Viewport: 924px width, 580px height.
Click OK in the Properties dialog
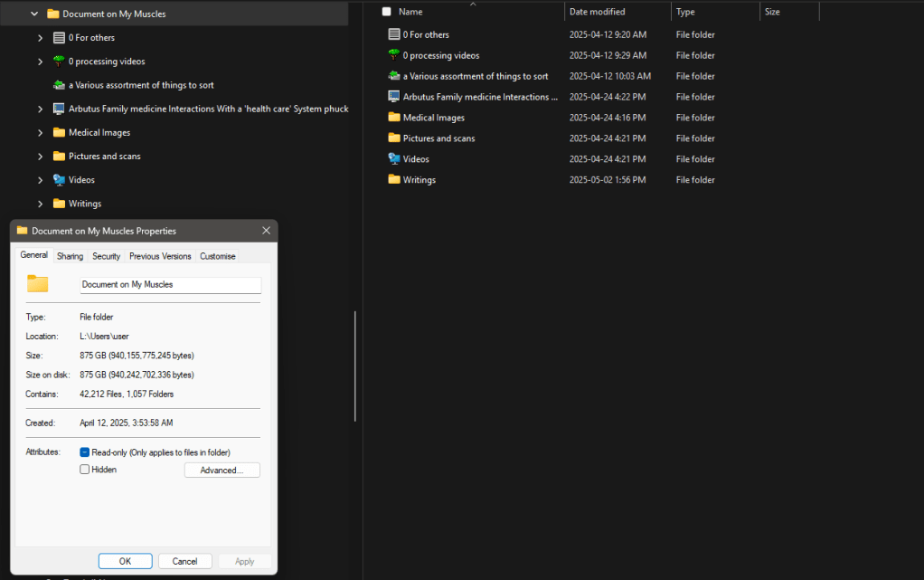[125, 561]
